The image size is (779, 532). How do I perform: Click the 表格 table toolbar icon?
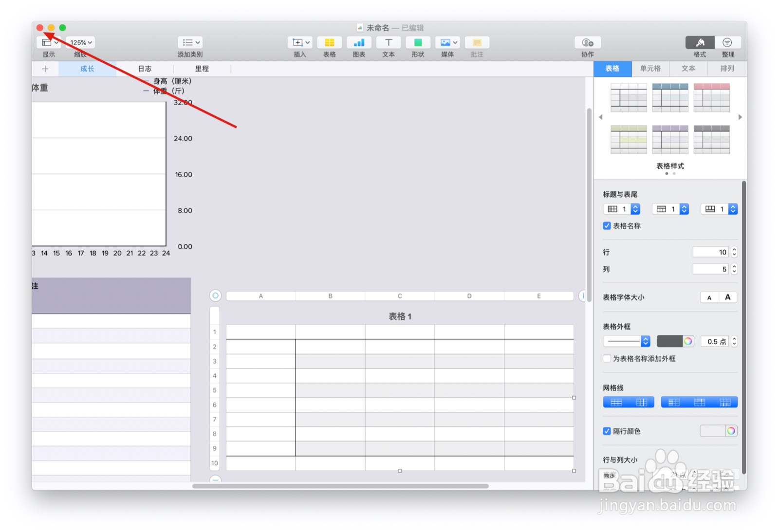(x=329, y=42)
